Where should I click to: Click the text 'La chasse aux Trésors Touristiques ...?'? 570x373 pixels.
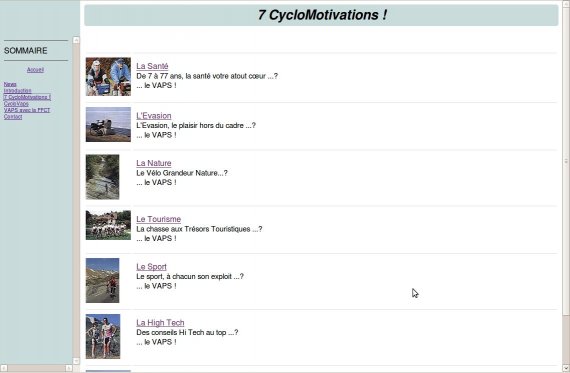(199, 229)
